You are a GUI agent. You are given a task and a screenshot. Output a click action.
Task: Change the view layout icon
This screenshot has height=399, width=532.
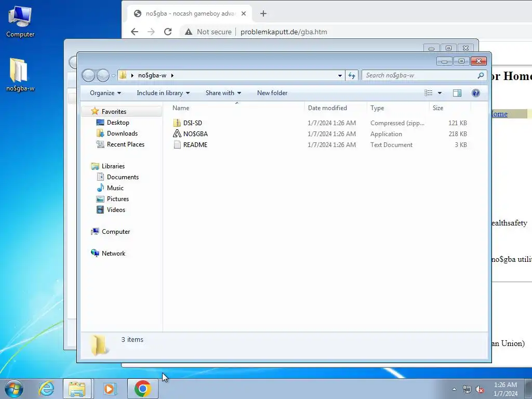click(x=429, y=93)
